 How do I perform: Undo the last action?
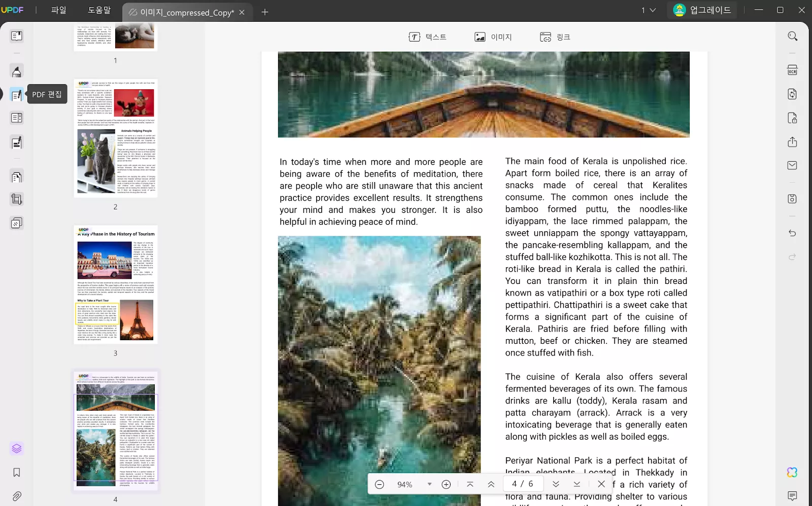[792, 233]
